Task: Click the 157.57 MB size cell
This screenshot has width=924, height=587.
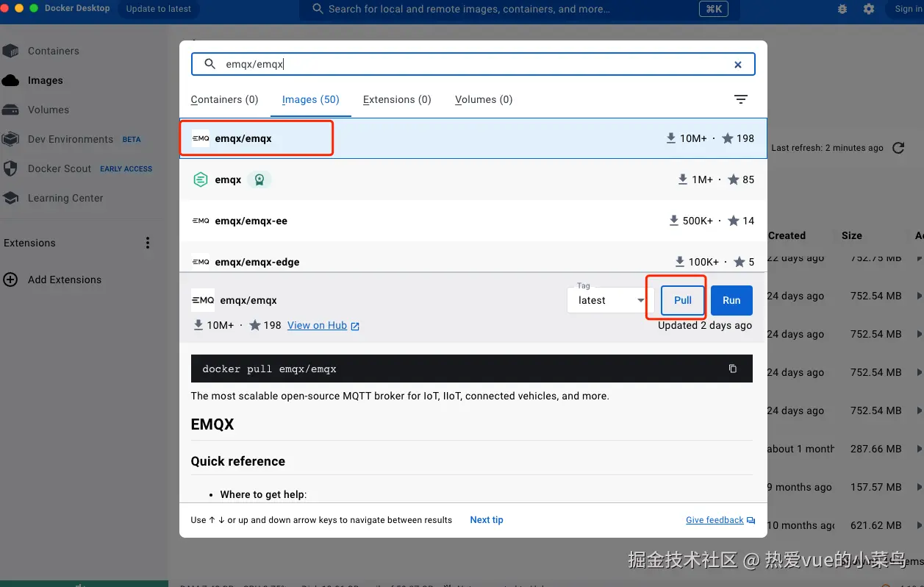Action: [876, 487]
